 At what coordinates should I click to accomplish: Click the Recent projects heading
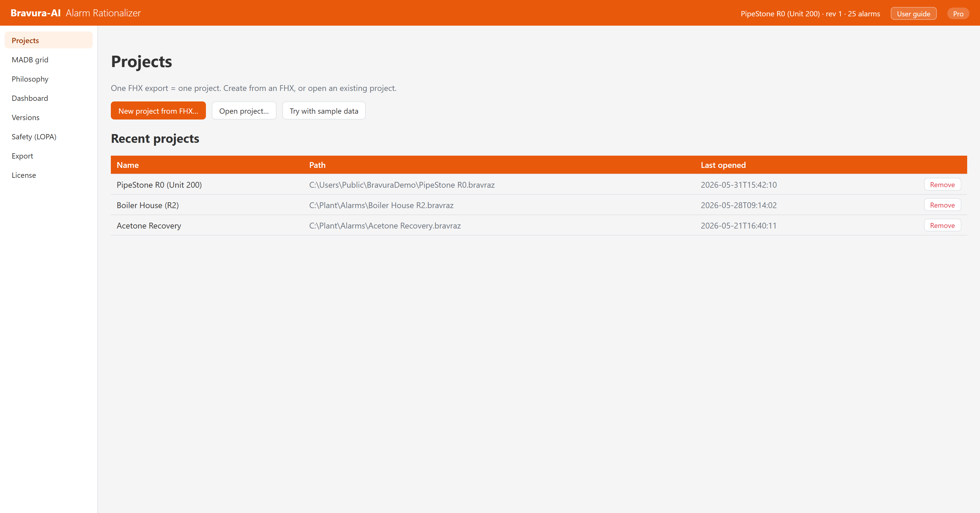(155, 138)
